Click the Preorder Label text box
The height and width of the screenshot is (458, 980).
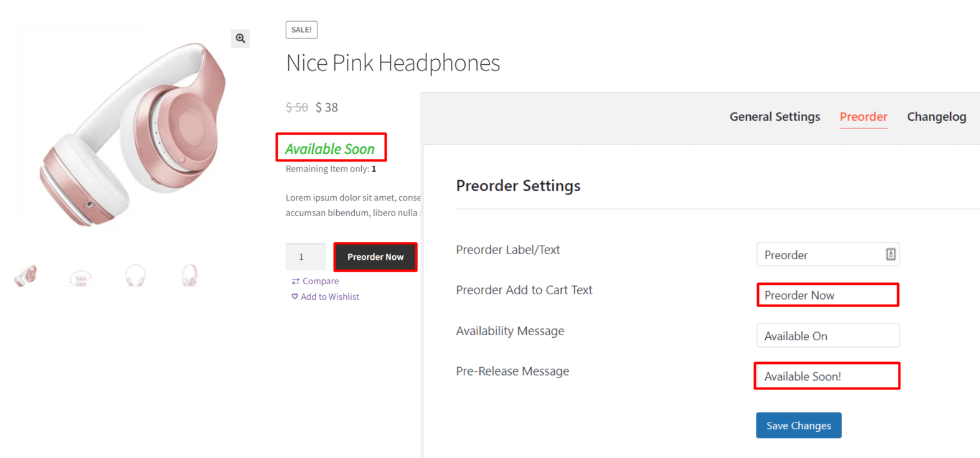pyautogui.click(x=822, y=254)
